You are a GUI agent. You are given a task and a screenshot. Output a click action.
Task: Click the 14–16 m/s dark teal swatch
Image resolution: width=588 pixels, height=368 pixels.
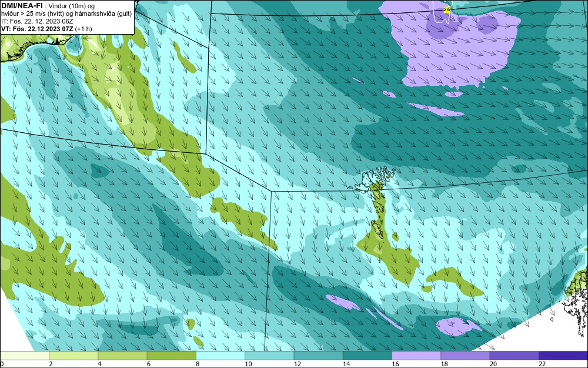[x=367, y=356]
